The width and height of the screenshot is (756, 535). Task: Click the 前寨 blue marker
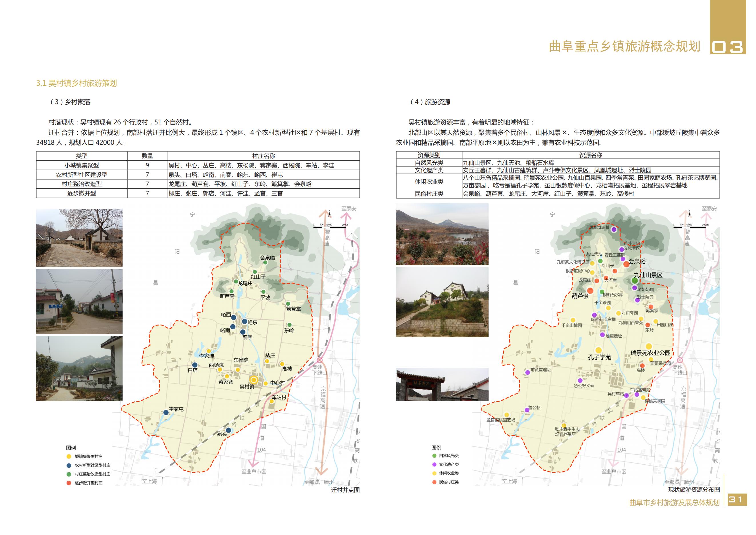point(243,332)
